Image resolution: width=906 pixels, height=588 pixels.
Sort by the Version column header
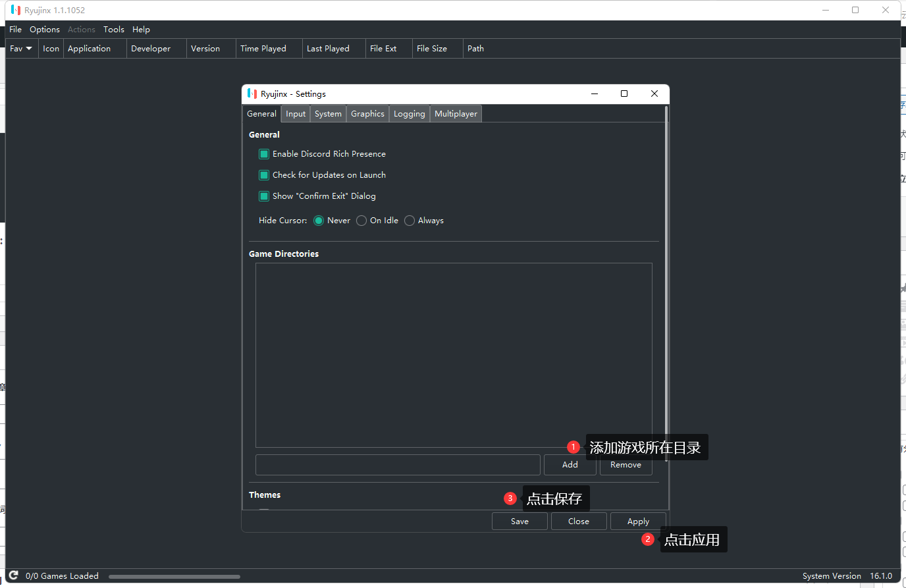(x=211, y=49)
